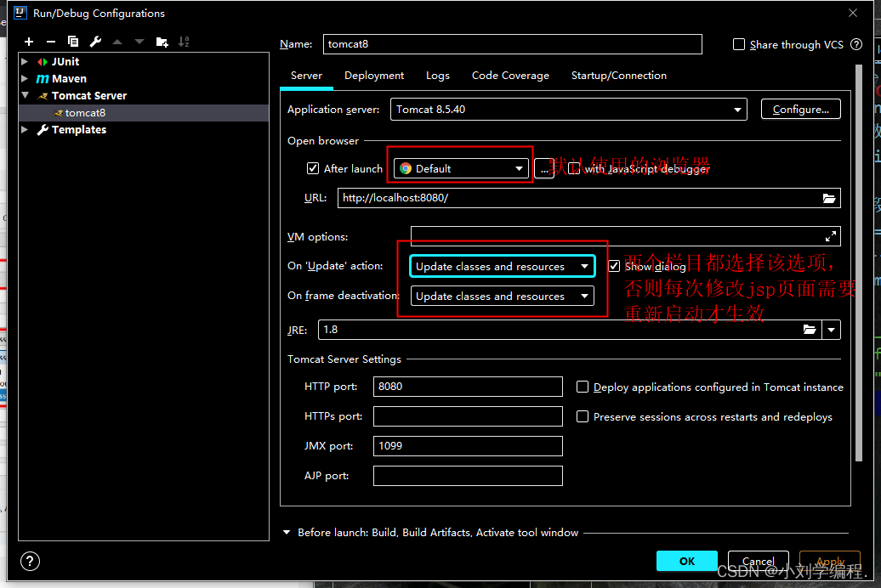Open the JRE dropdown arrow

[831, 330]
